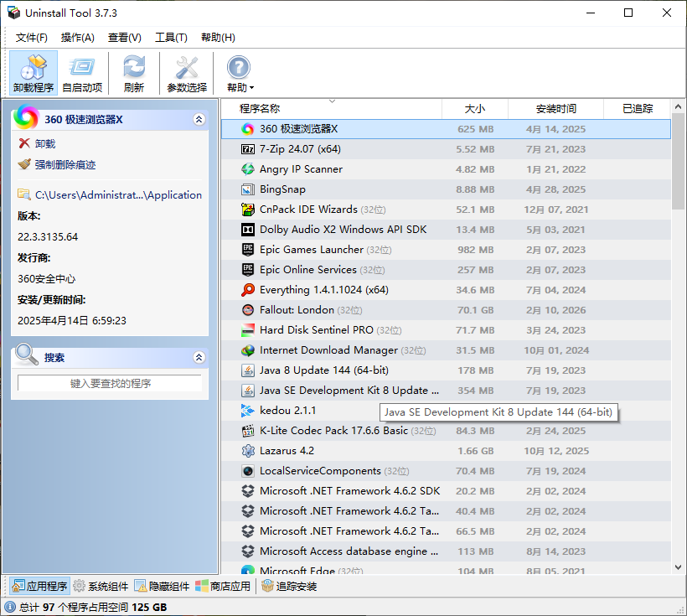Select the Microsoft .NET Framework 66.5 MB cell
This screenshot has width=687, height=616.
[x=475, y=531]
